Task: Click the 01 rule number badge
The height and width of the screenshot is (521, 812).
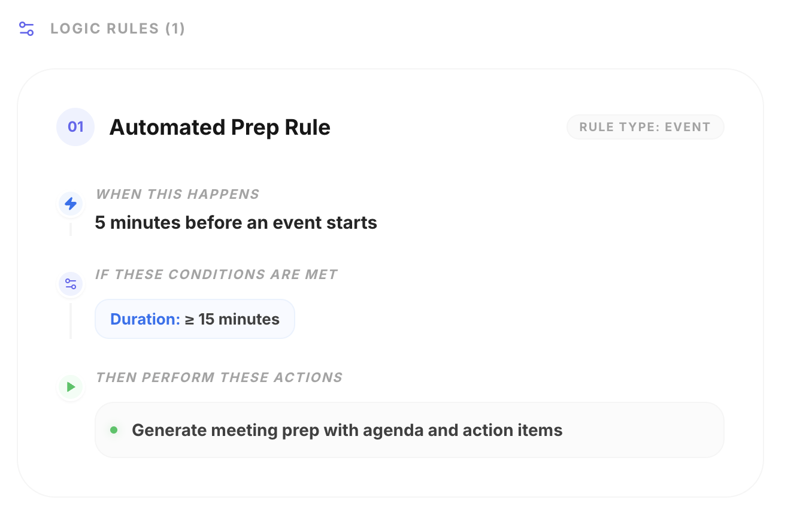Action: (75, 127)
